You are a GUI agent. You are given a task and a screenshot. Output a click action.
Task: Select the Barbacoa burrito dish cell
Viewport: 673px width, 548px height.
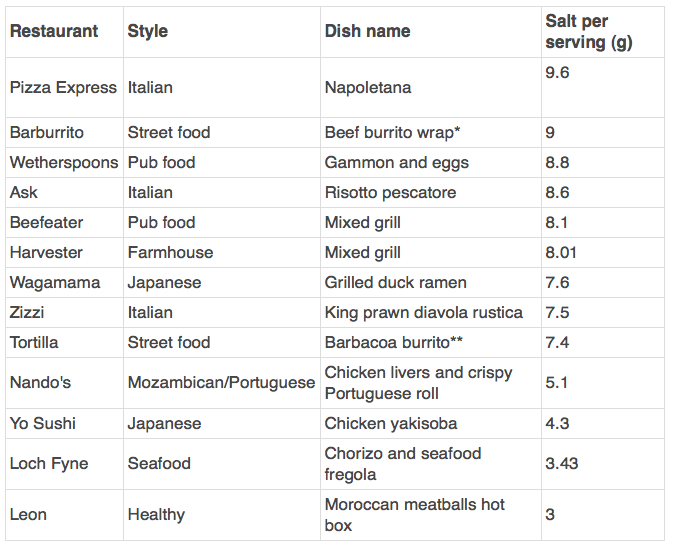[431, 343]
